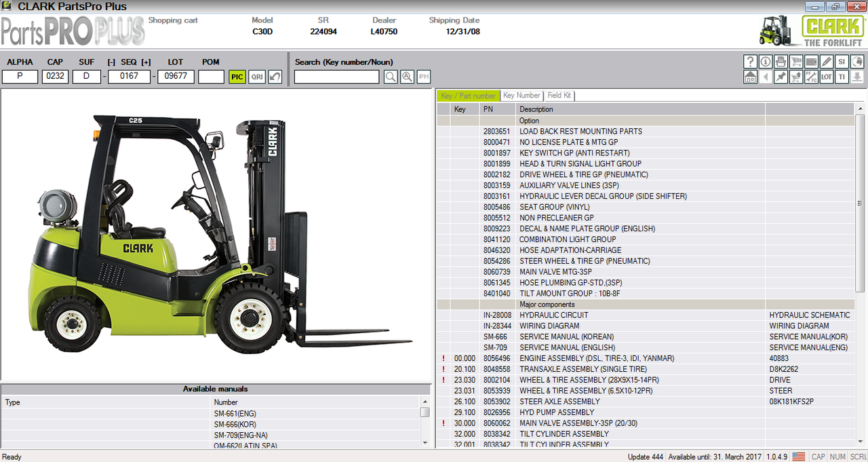Increment sequence with the [+] button
Screen dimensions: 868x462
146,62
